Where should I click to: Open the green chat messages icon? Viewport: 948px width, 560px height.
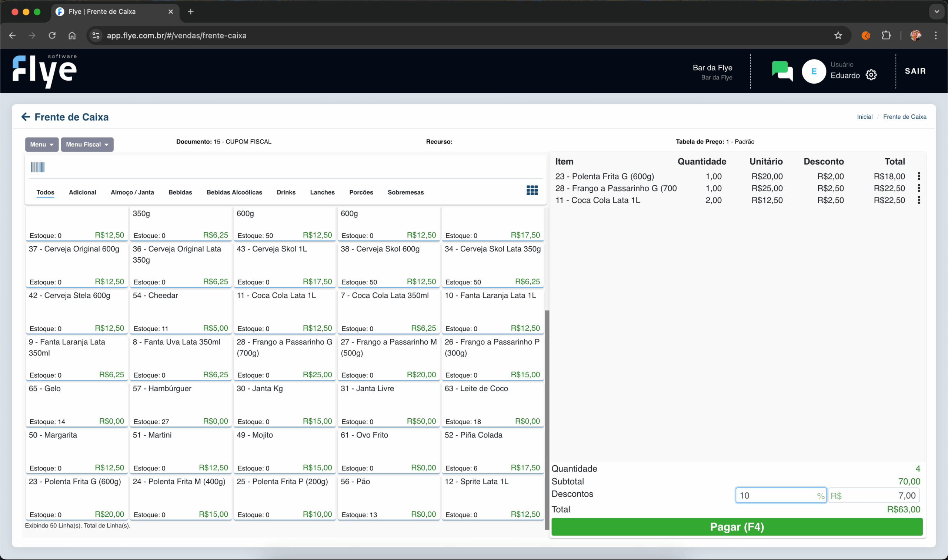tap(782, 71)
